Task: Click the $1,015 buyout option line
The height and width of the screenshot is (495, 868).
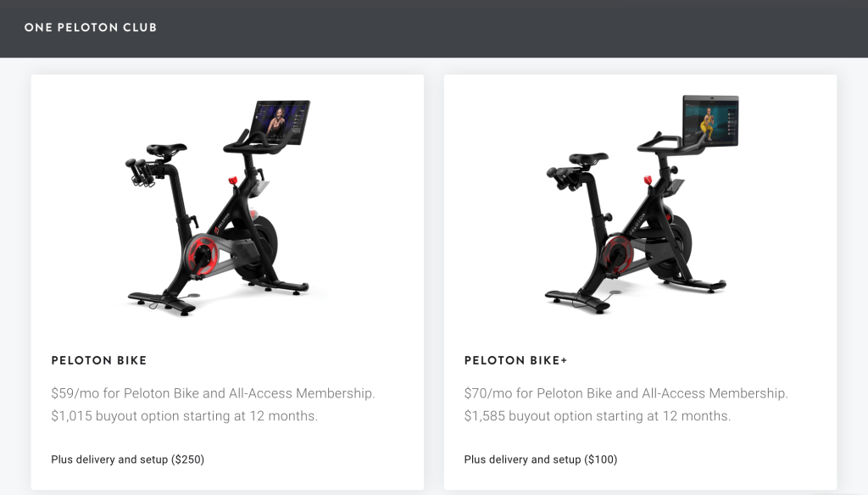Action: click(184, 416)
